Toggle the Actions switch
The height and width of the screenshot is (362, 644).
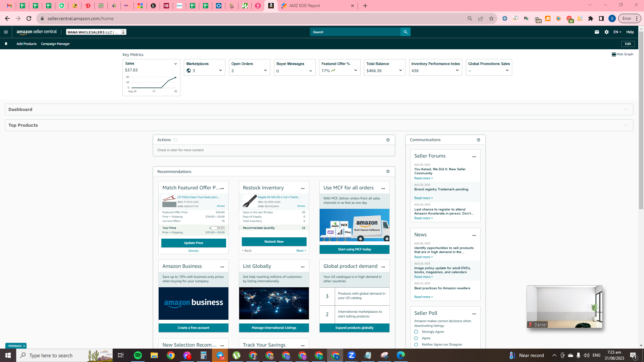[175, 140]
